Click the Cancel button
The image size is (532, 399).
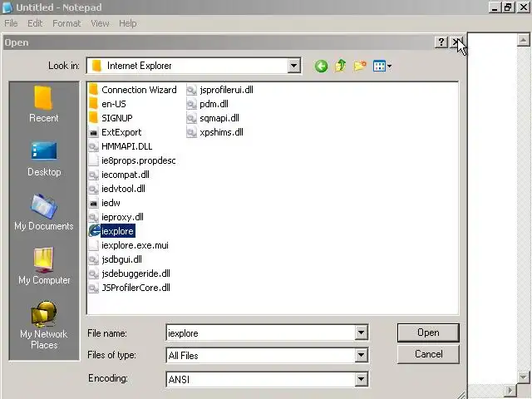click(x=428, y=354)
